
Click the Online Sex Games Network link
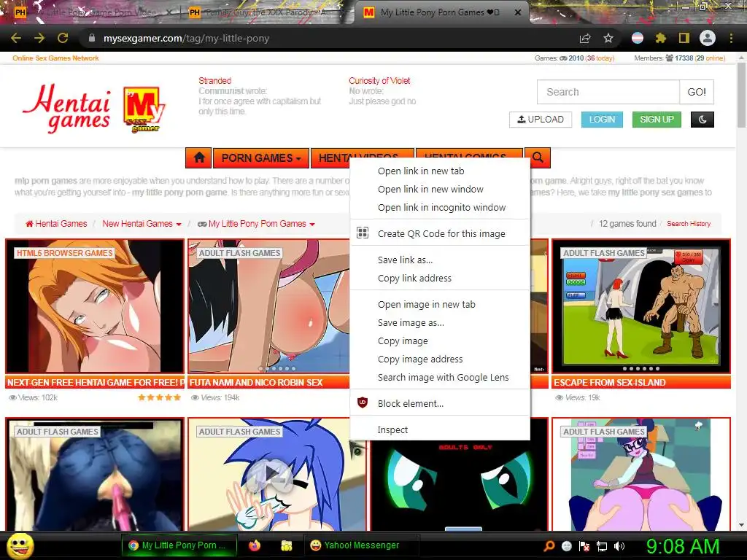[55, 58]
